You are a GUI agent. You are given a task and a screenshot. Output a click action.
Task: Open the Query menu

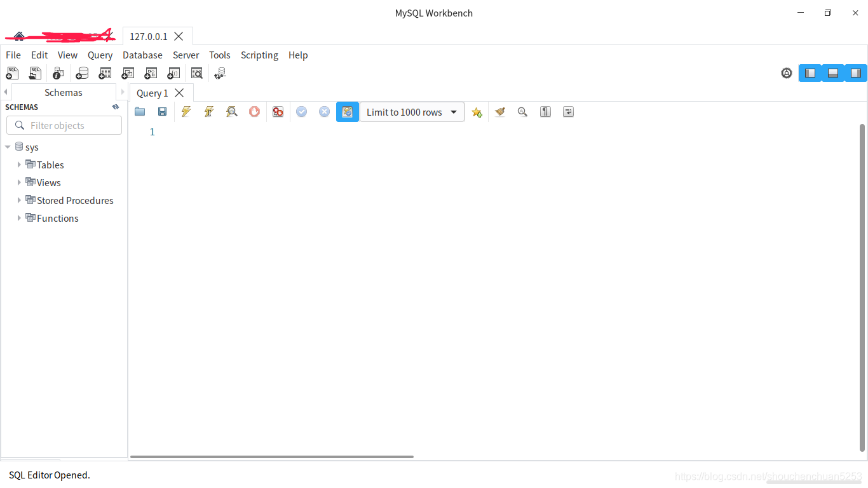tap(100, 55)
